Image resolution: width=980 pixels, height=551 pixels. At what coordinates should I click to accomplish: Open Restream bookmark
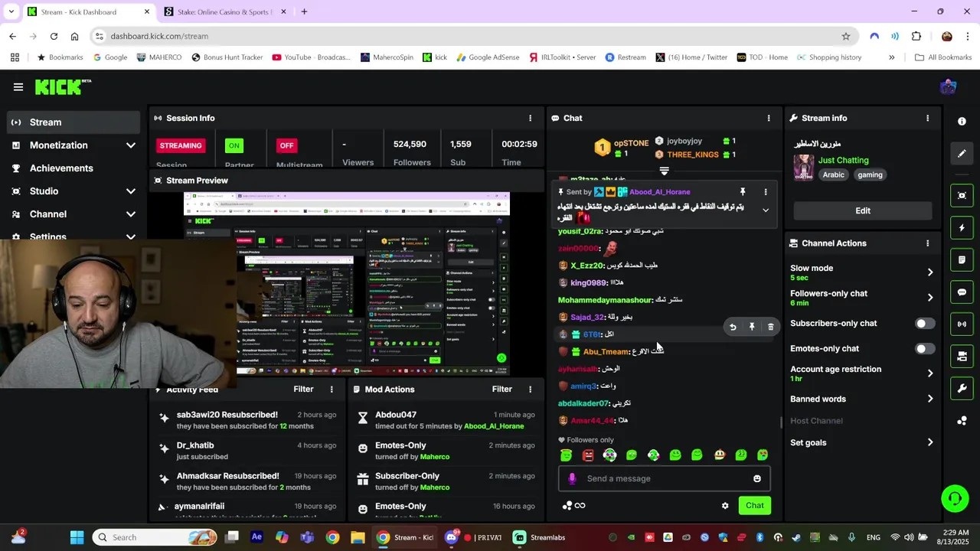click(626, 57)
